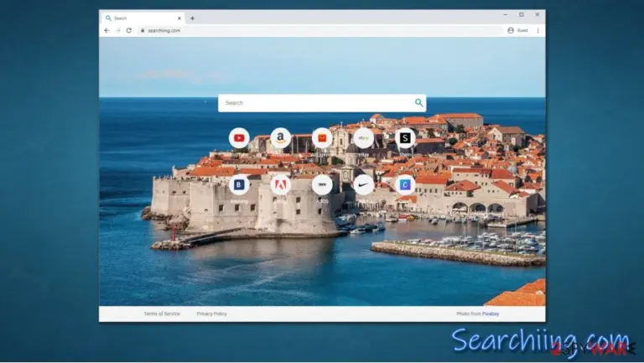Open the Guest profile menu
644x363 pixels.
tap(518, 30)
